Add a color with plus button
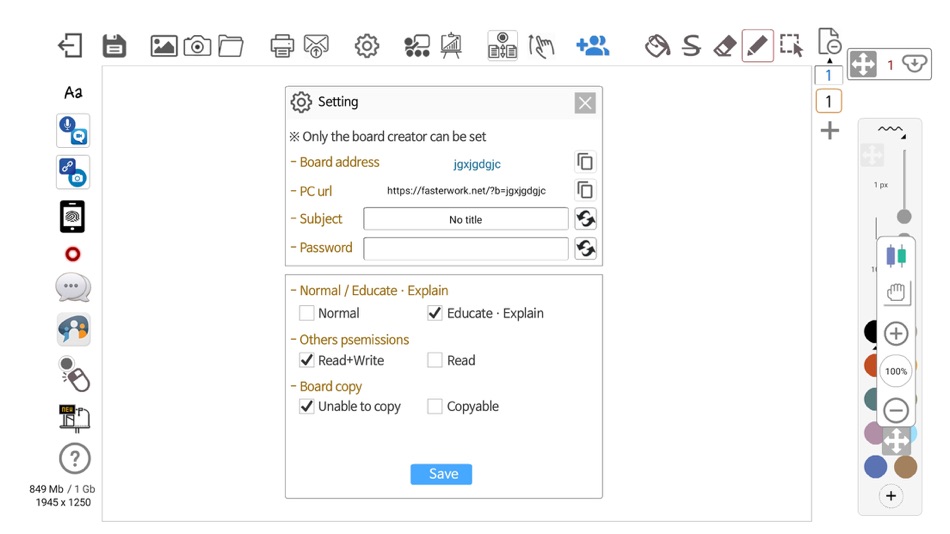Screen dimensions: 950x534 [891, 496]
